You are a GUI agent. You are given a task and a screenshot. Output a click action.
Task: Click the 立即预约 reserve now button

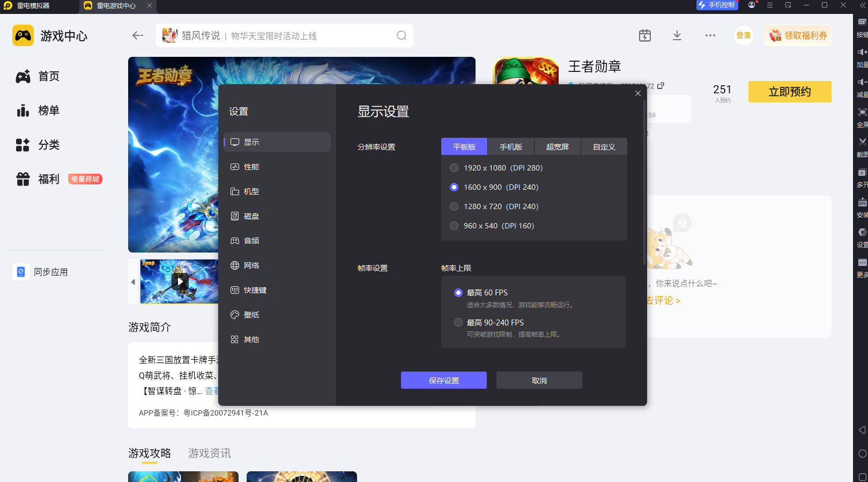tap(790, 92)
